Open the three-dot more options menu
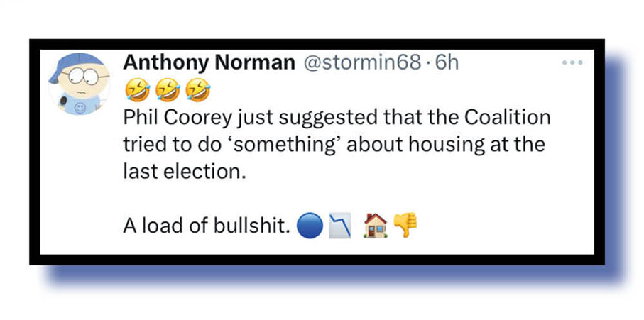644x320 pixels. click(571, 62)
